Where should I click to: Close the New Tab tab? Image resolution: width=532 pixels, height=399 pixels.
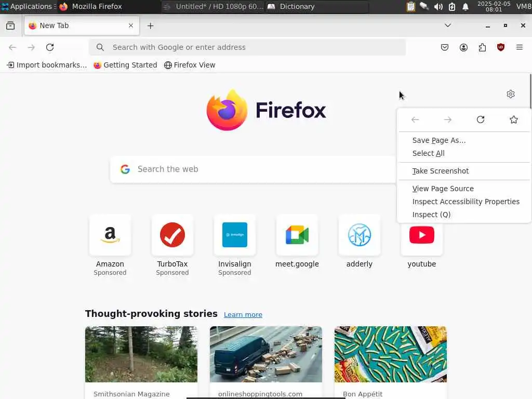tap(131, 26)
